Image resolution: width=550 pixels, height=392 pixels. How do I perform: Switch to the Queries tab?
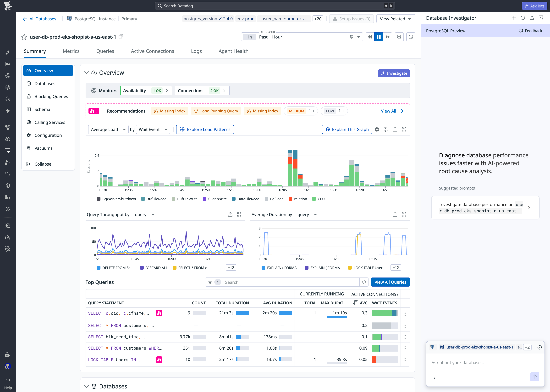pos(105,51)
